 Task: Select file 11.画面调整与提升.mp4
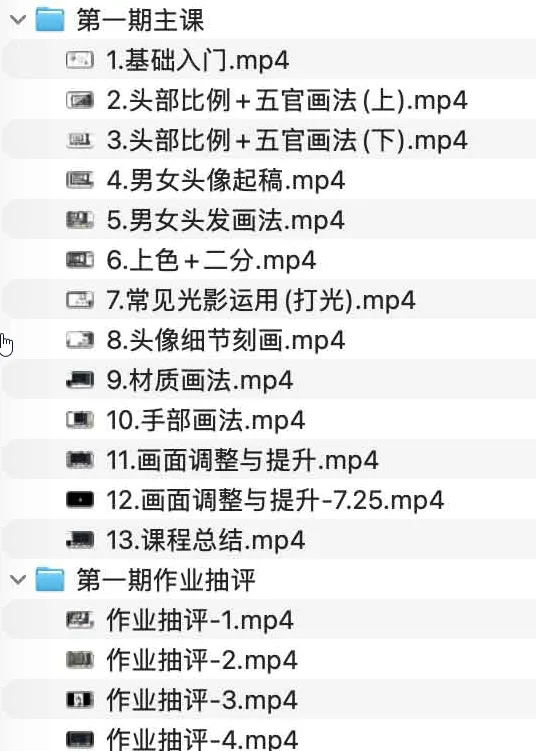(268, 460)
